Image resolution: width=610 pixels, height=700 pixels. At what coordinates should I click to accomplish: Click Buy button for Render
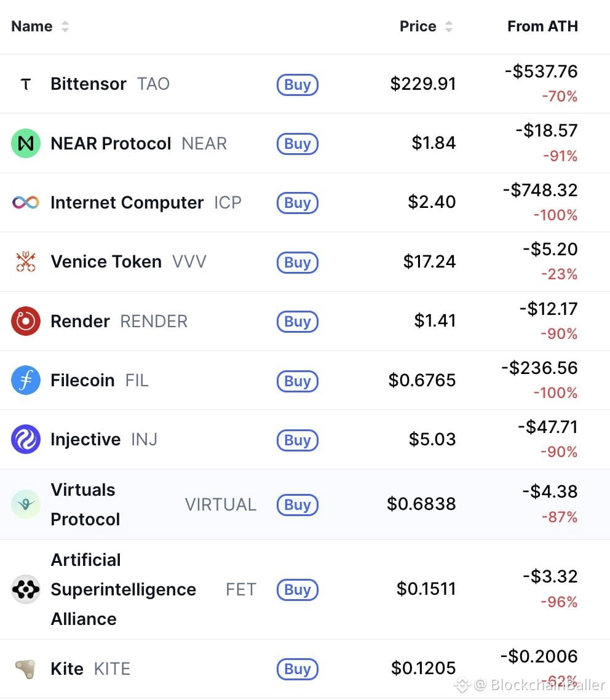click(x=298, y=322)
